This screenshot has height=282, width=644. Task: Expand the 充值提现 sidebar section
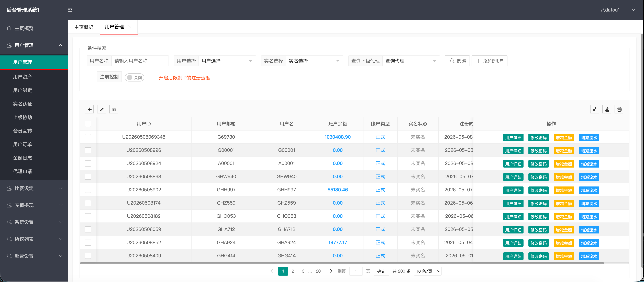point(61,205)
